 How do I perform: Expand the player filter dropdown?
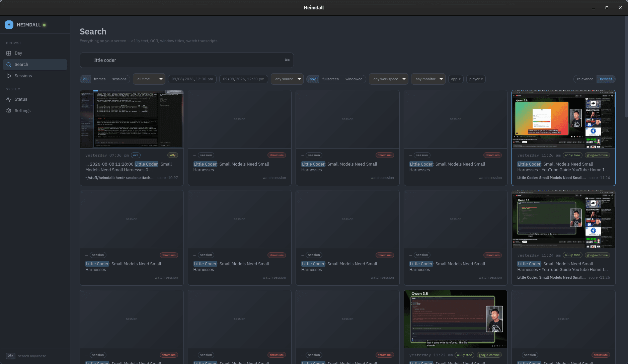pos(476,79)
